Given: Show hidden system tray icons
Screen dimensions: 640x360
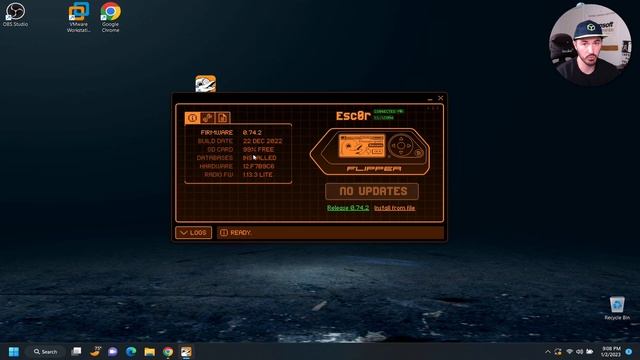Looking at the screenshot, I should 548,352.
